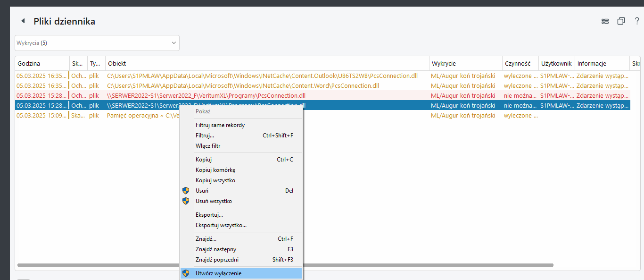
Task: Click the back arrow beside Pliki dziennika
Action: (x=23, y=21)
